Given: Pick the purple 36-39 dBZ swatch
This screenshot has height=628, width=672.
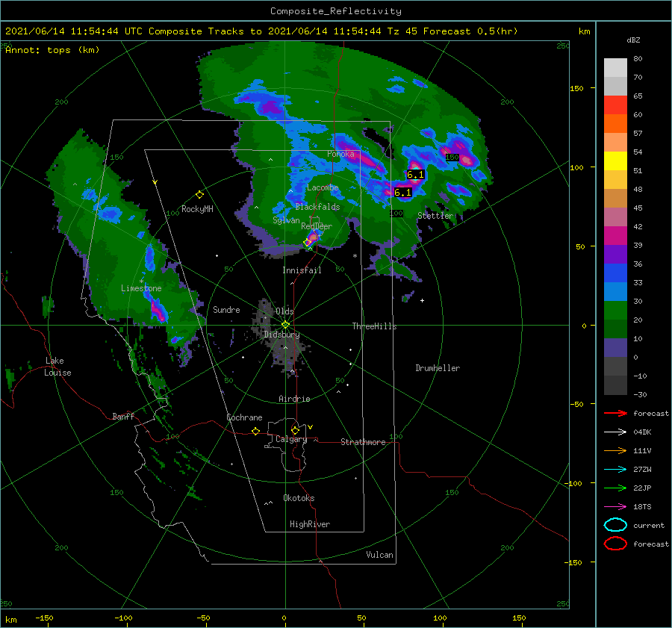Looking at the screenshot, I should point(615,254).
